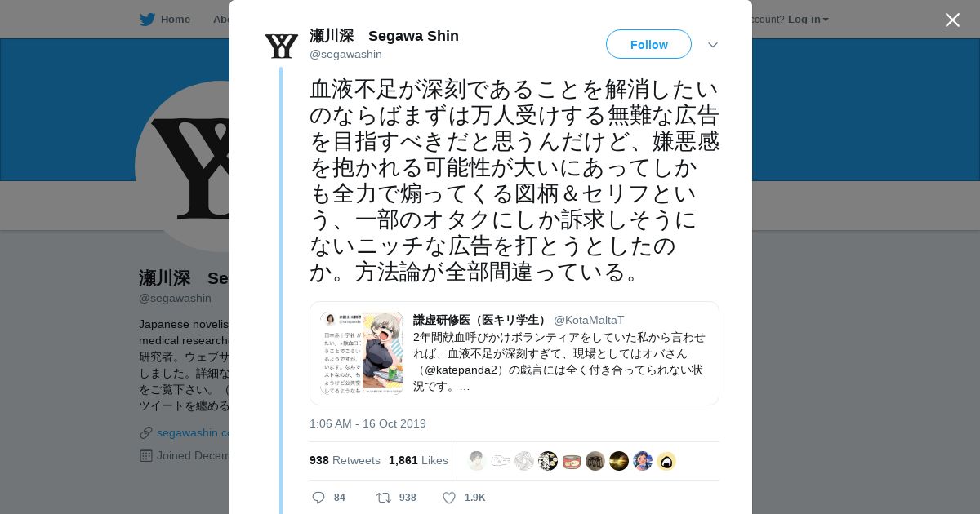Click the Twitter bird Home icon
The height and width of the screenshot is (514, 980).
pos(147,19)
